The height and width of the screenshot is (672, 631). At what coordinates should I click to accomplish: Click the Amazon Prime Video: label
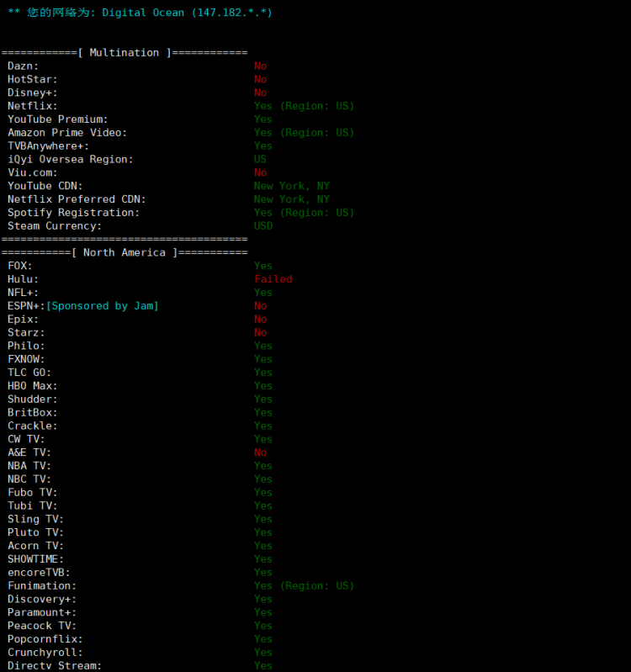(x=67, y=132)
